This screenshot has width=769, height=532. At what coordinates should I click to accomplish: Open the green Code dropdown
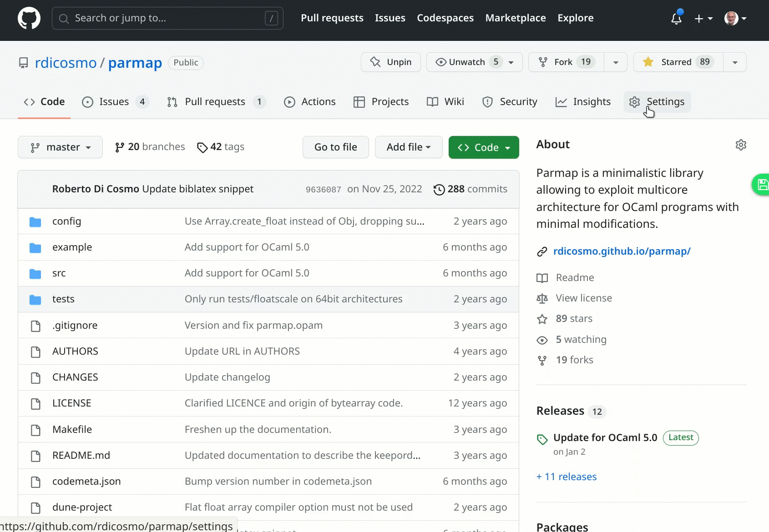[483, 147]
